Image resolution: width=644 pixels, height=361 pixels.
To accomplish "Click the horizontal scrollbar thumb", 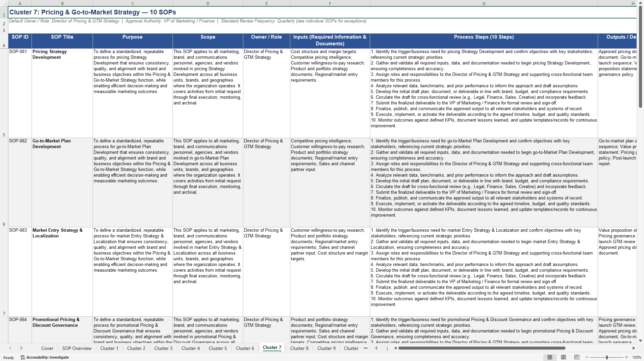I will (482, 348).
